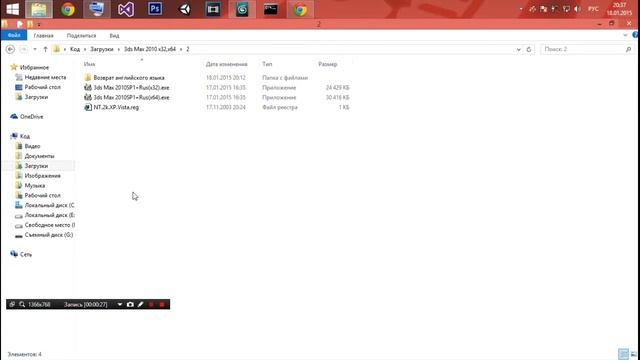The height and width of the screenshot is (360, 640).
Task: Open the Изображения folder in sidebar
Action: [x=42, y=176]
